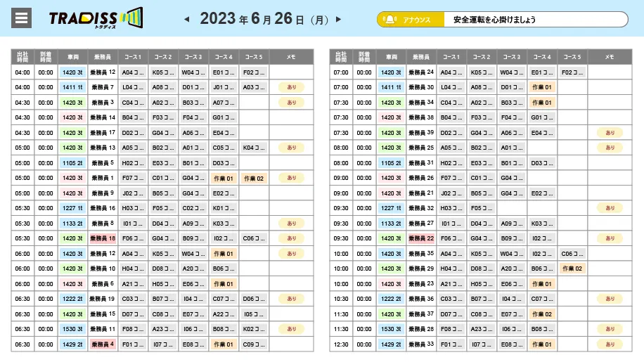Click the メモ column header in left table

291,57
